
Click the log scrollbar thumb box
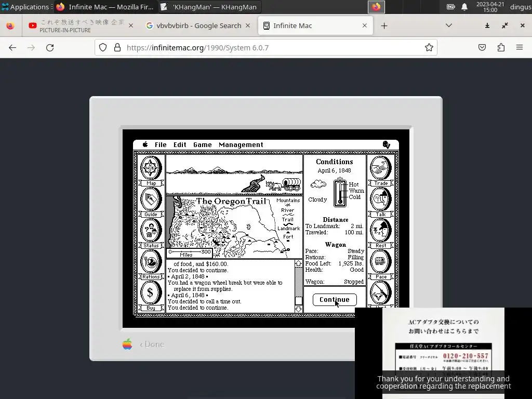[298, 301]
